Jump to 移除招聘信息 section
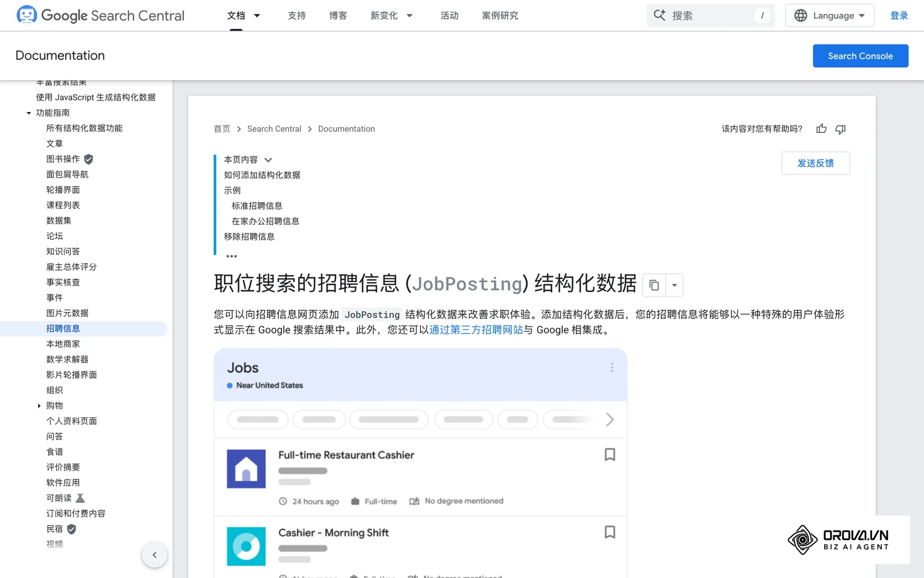 (x=249, y=236)
